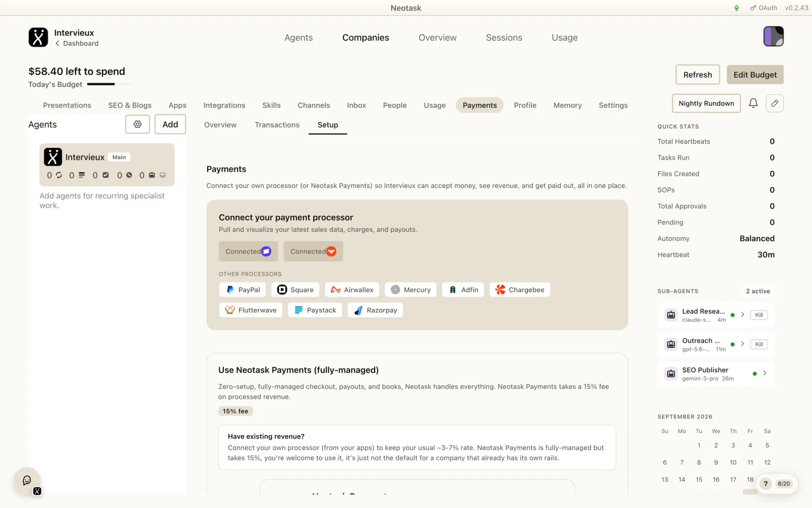This screenshot has width=812, height=508.
Task: Click the Refresh button
Action: tap(698, 75)
